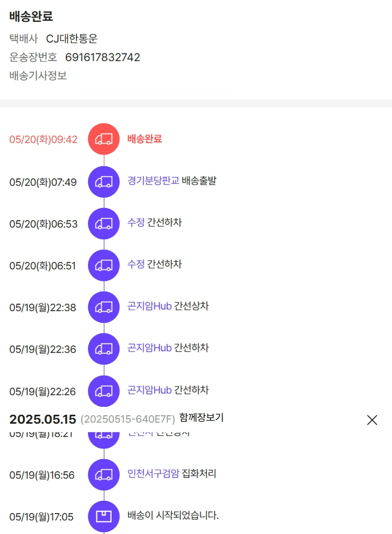Click box icon beside 배송이 시작되었습니다

pyautogui.click(x=103, y=516)
